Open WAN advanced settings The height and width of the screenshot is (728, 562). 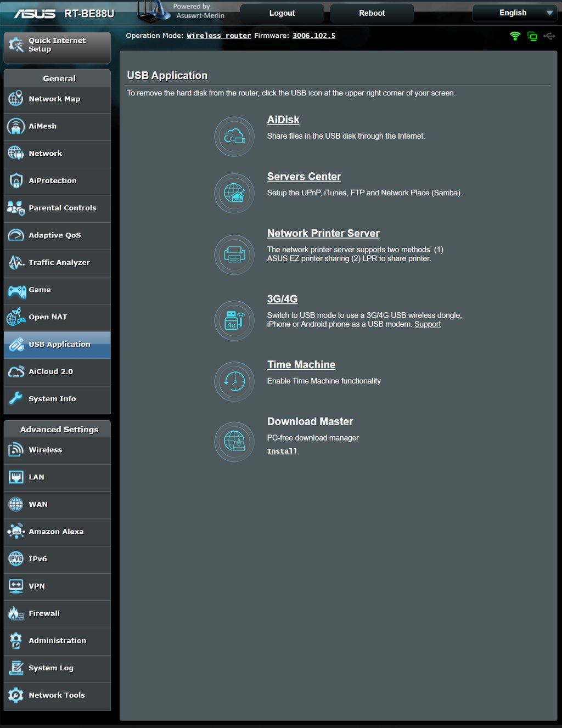(x=57, y=505)
